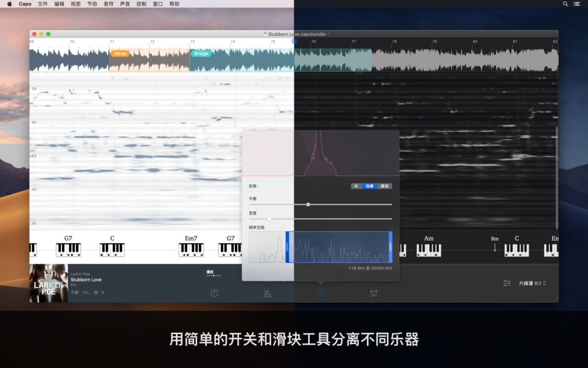
Task: Set the effect to 静音 mode
Action: click(x=386, y=186)
